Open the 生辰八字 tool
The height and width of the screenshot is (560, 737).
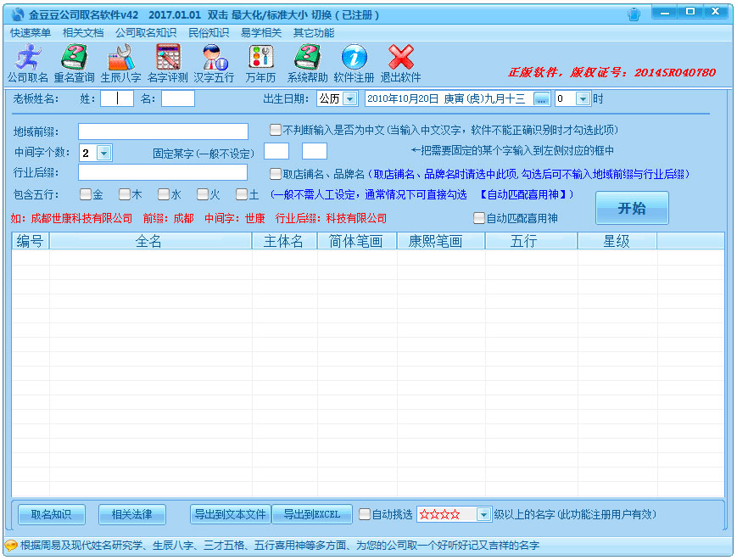(x=121, y=58)
